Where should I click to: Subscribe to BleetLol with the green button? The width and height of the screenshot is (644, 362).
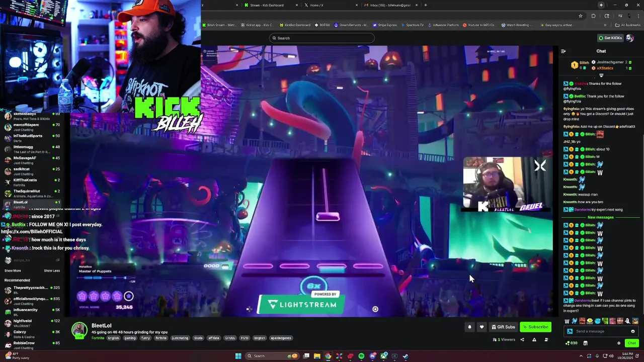point(535,327)
